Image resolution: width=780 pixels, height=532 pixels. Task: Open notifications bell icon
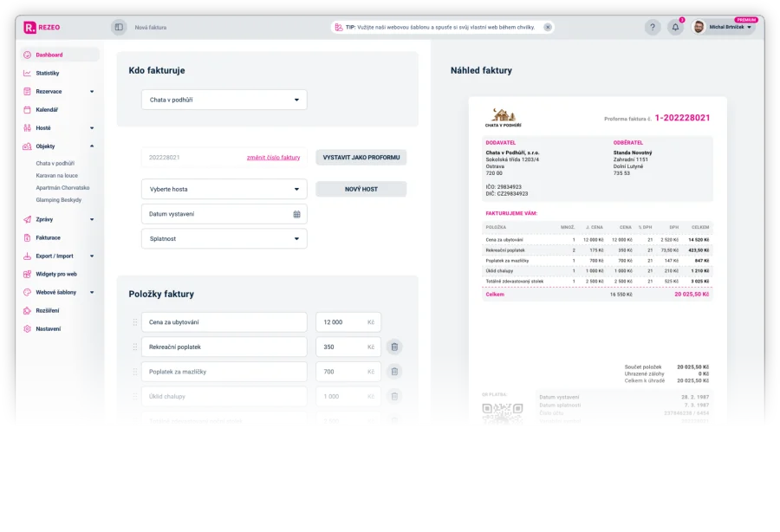pyautogui.click(x=675, y=28)
